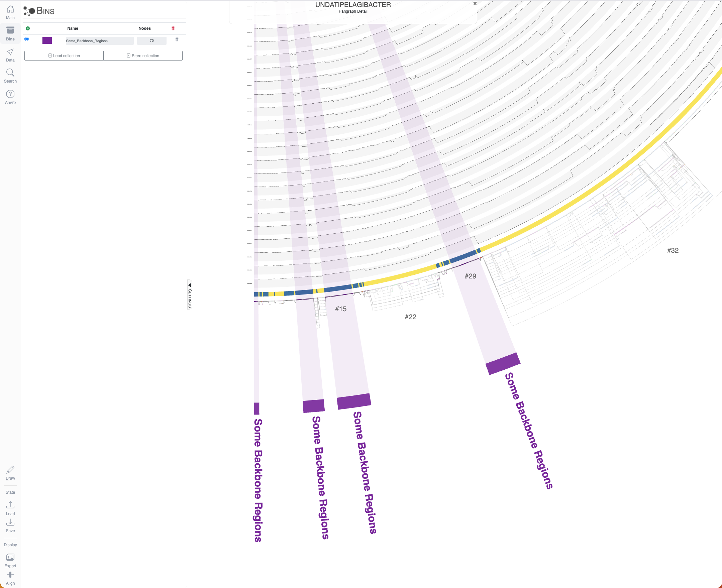Image resolution: width=722 pixels, height=588 pixels.
Task: Open the Search panel icon
Action: point(10,73)
